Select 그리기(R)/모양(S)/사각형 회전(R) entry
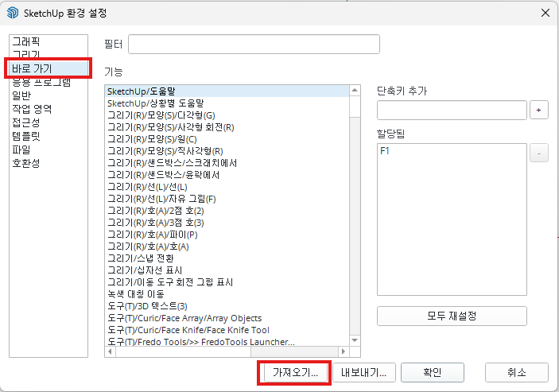The image size is (559, 392). 227,127
